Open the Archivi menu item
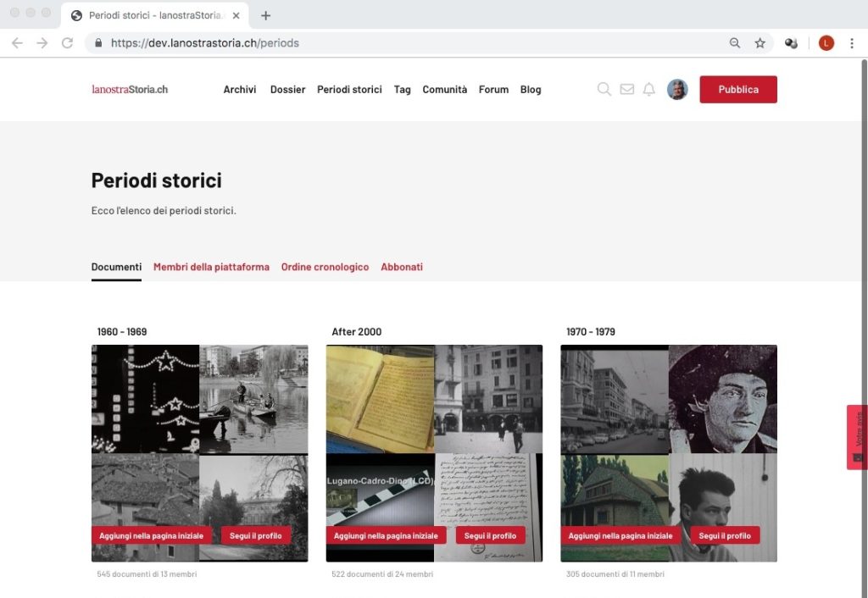The height and width of the screenshot is (598, 868). pos(239,89)
